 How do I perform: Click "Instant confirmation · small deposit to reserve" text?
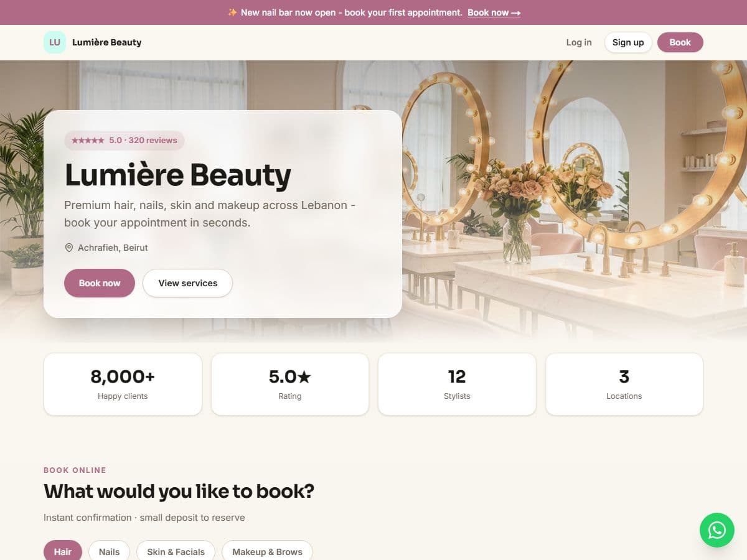(x=144, y=518)
